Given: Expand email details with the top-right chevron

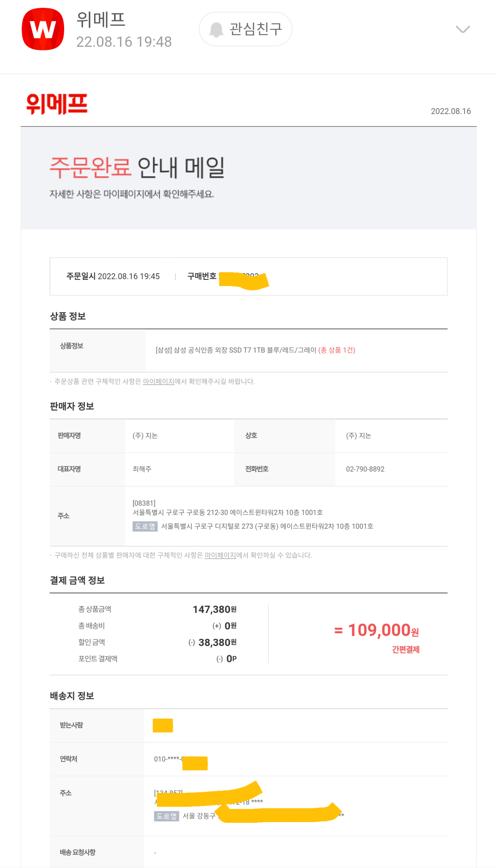Looking at the screenshot, I should pyautogui.click(x=462, y=29).
